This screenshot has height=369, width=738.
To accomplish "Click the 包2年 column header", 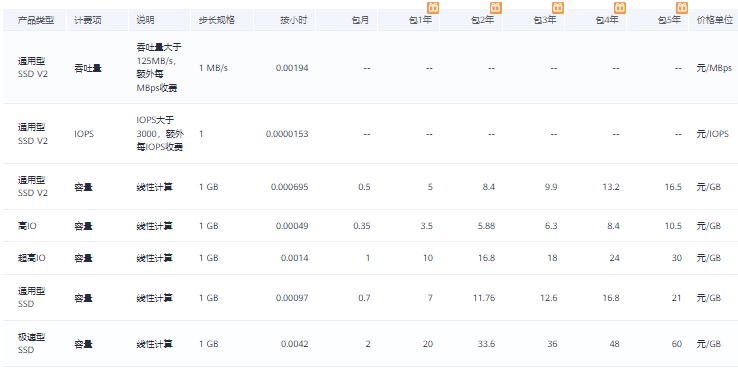I will pyautogui.click(x=483, y=20).
